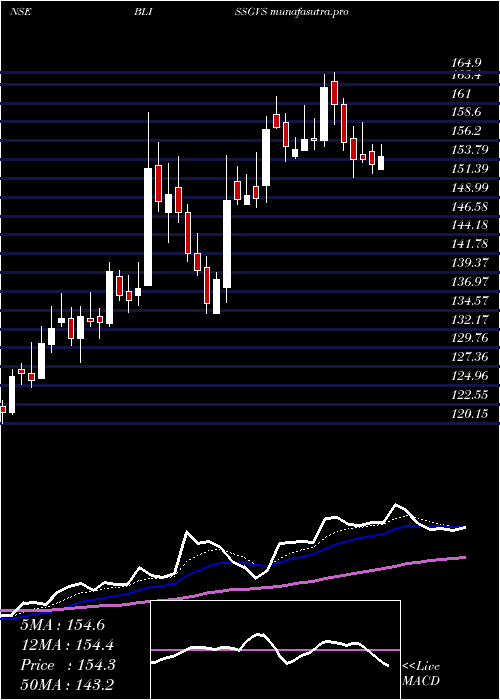500x700 pixels.
Task: Click the 12MA : 154.4 readout
Action: click(x=67, y=645)
